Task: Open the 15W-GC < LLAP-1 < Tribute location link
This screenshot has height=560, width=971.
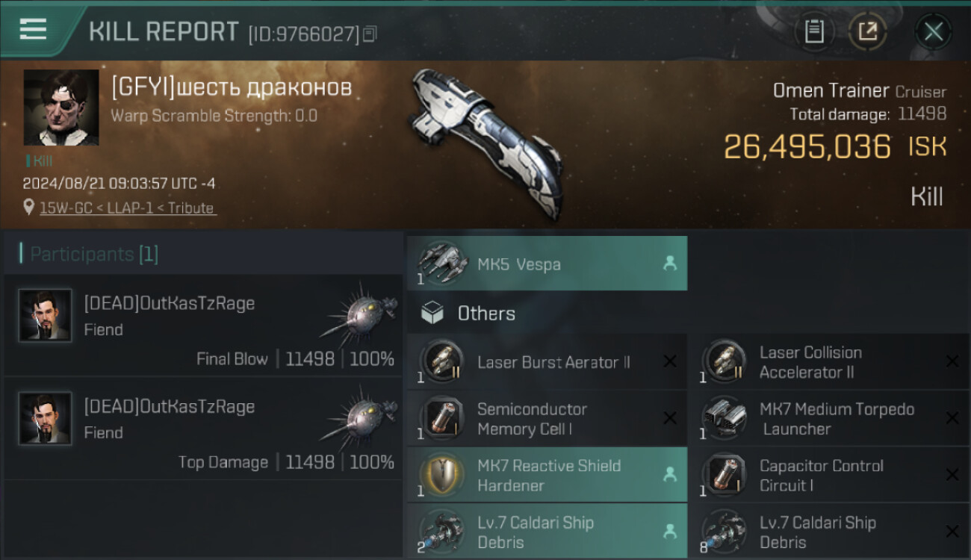Action: tap(127, 208)
